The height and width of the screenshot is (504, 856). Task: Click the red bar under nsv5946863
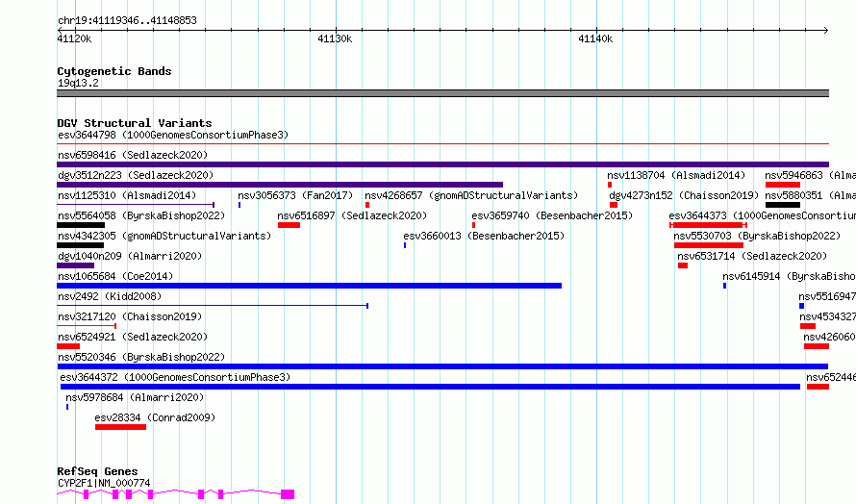pos(783,185)
